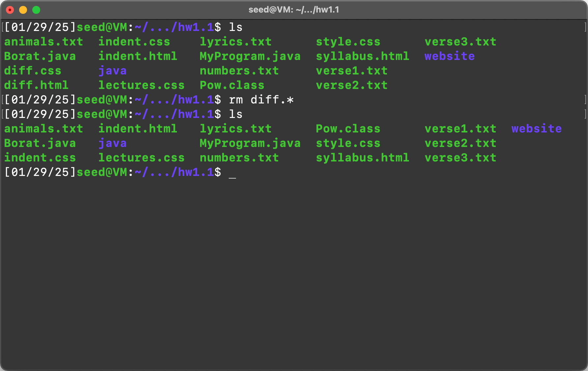This screenshot has height=371, width=588.
Task: Click numbers.txt in the last listing
Action: 239,158
